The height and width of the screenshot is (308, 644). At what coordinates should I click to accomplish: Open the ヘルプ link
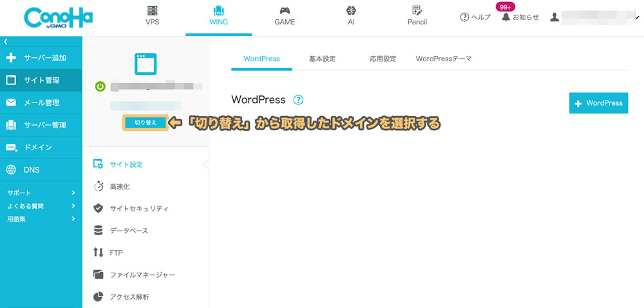(475, 17)
